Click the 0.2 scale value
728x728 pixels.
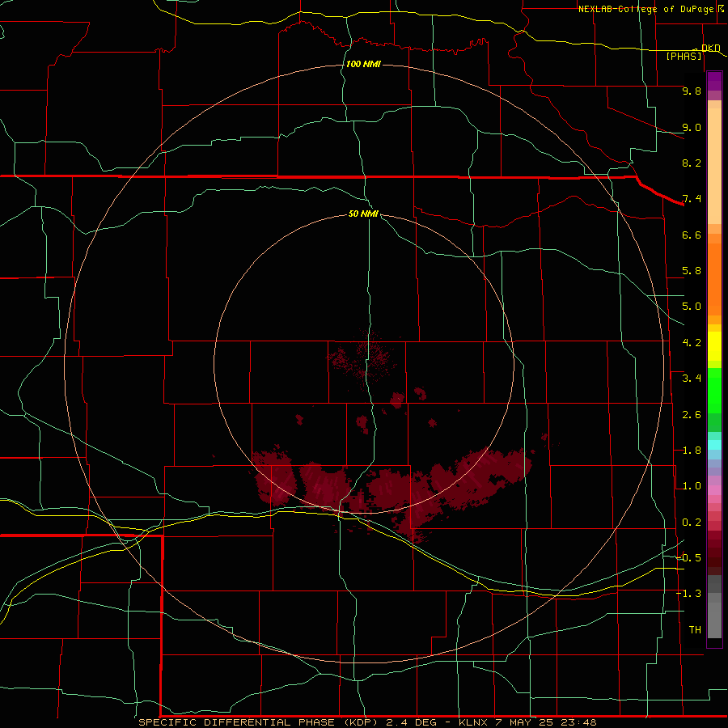[x=692, y=523]
